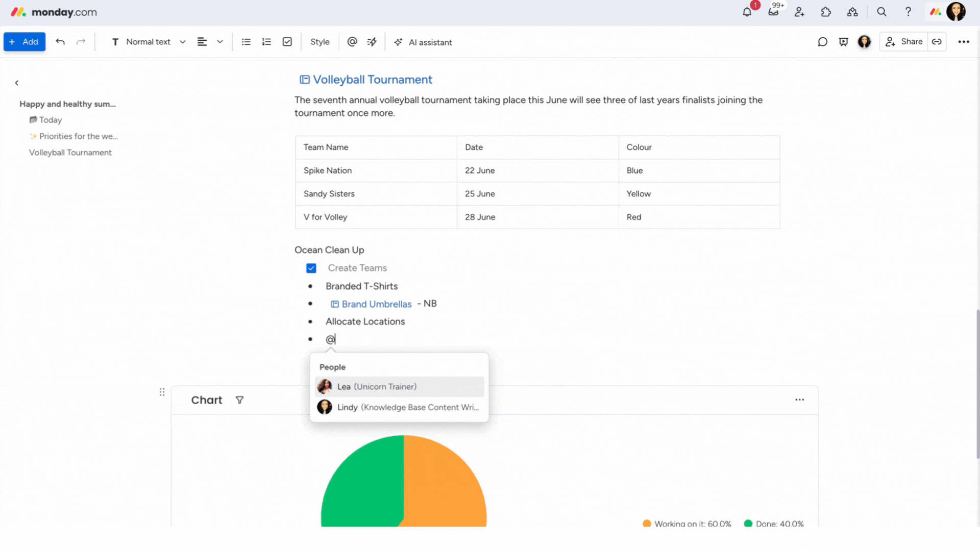Redo the last action
The image size is (980, 551).
[x=81, y=42]
